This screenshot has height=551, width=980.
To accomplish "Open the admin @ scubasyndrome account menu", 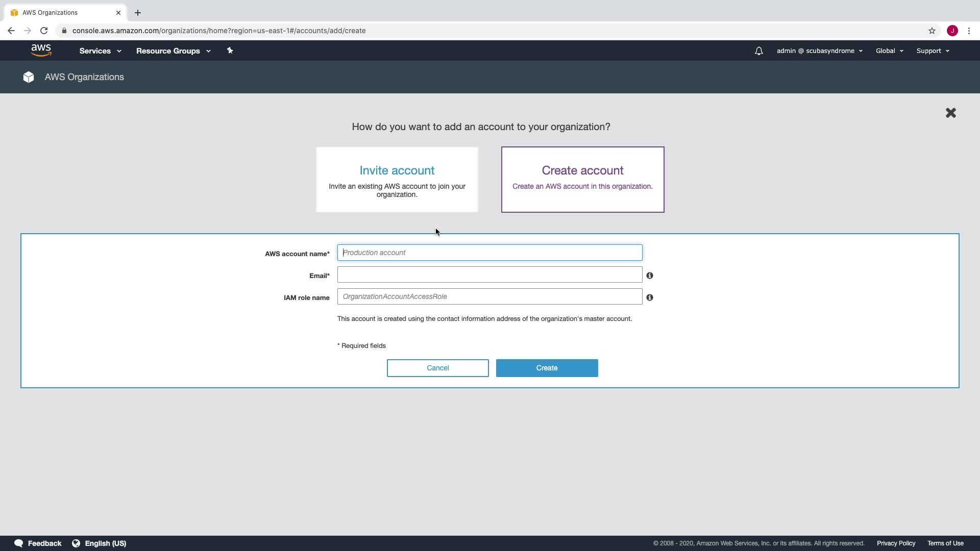I will pyautogui.click(x=819, y=51).
